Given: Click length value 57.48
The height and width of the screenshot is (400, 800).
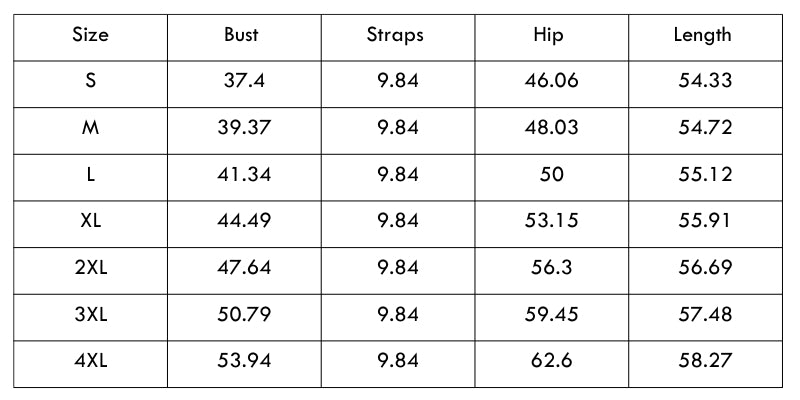Looking at the screenshot, I should tap(705, 315).
